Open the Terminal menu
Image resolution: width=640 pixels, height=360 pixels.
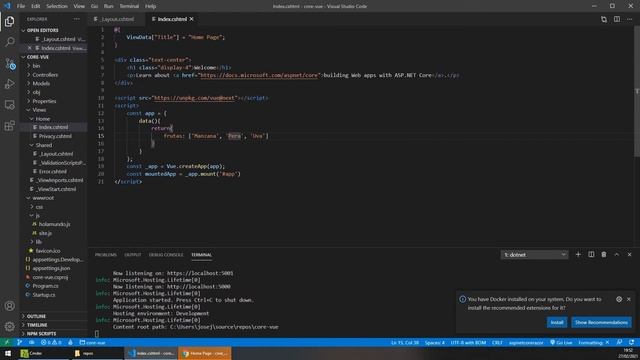pos(129,6)
